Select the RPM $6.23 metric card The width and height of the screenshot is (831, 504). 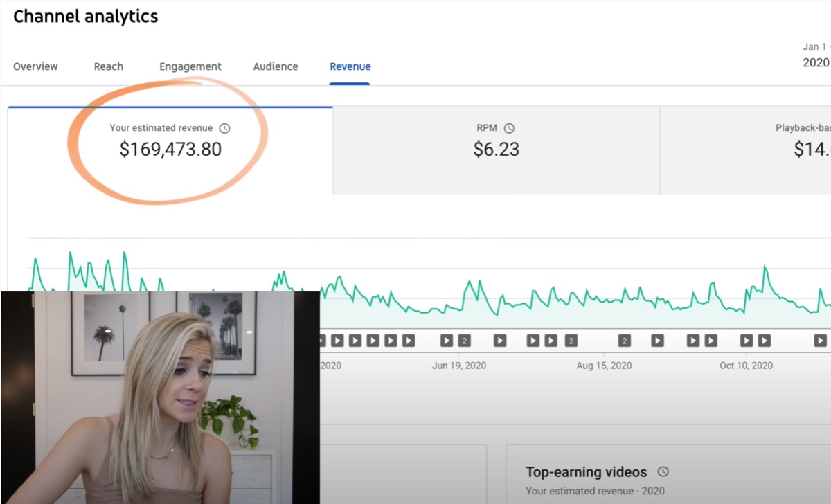(x=496, y=150)
